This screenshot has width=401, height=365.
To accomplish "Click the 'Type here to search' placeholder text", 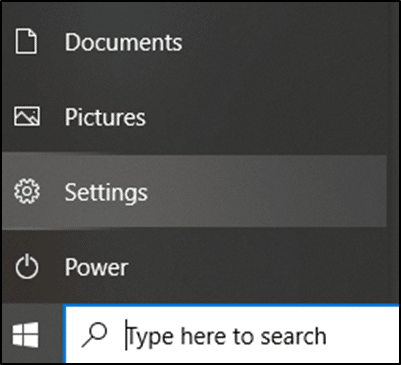I will click(x=227, y=336).
